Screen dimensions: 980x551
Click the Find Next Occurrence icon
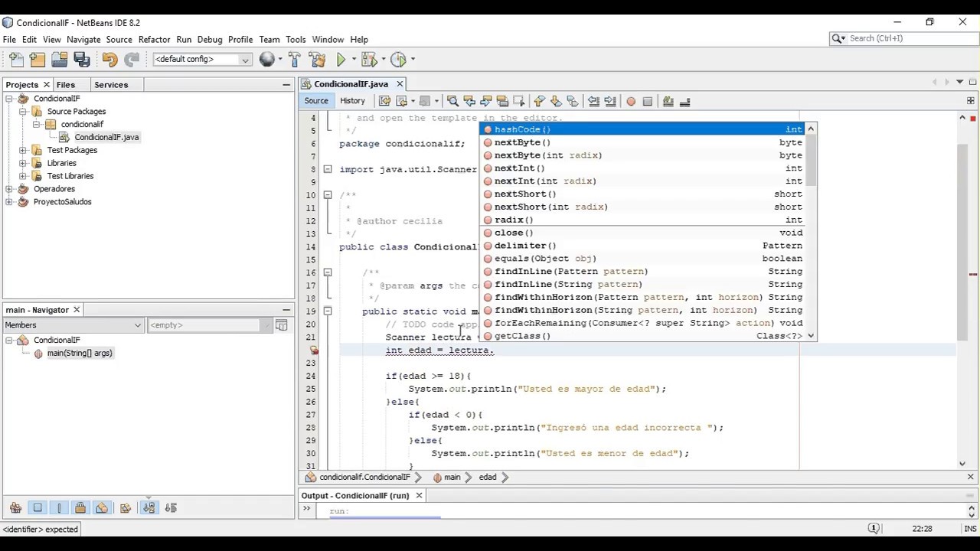pos(486,101)
